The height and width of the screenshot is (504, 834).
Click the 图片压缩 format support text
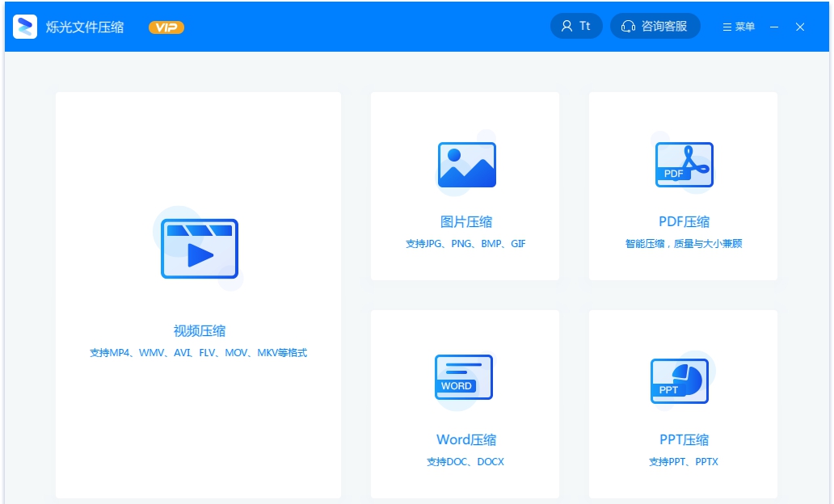tap(465, 243)
